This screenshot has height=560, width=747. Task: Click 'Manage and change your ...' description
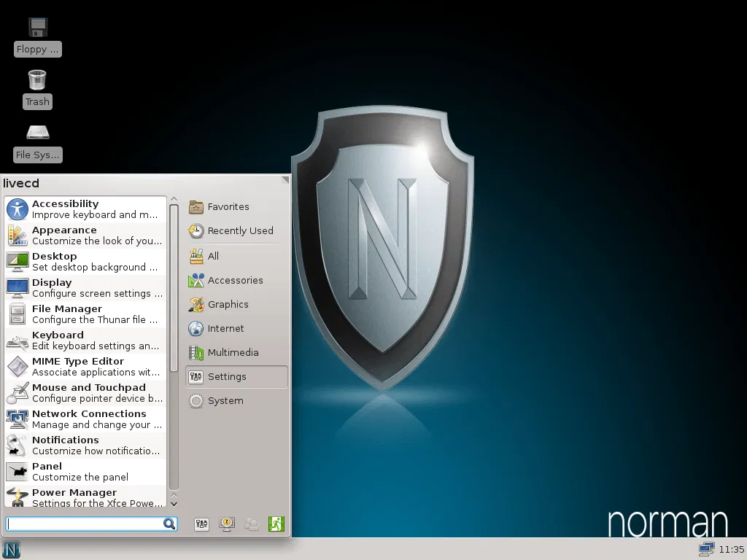97,424
